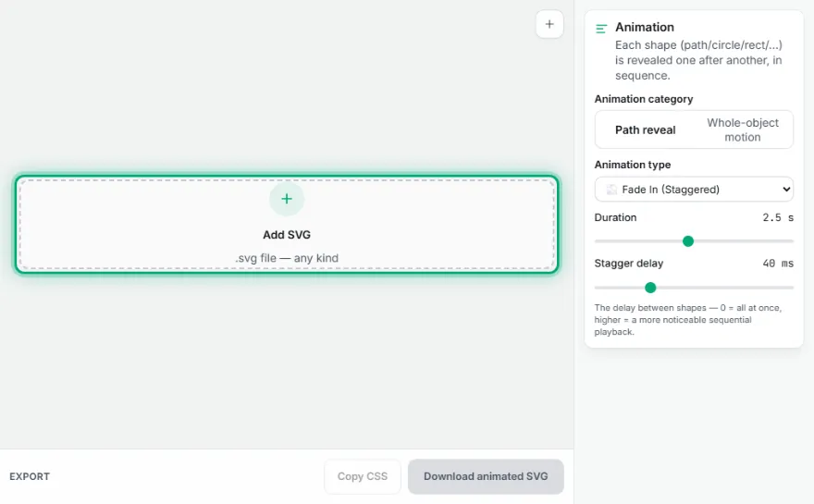Click the Duration label

(615, 217)
